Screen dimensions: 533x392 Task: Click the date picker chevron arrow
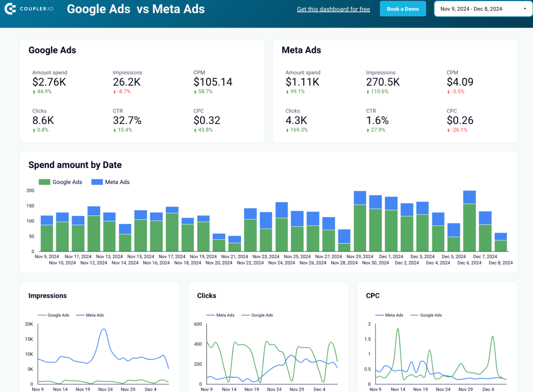(525, 9)
